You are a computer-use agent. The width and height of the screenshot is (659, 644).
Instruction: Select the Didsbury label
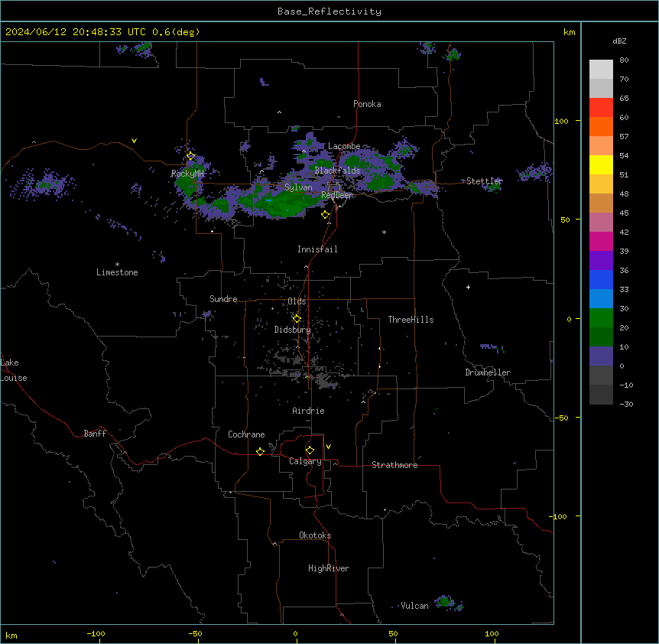[x=293, y=330]
